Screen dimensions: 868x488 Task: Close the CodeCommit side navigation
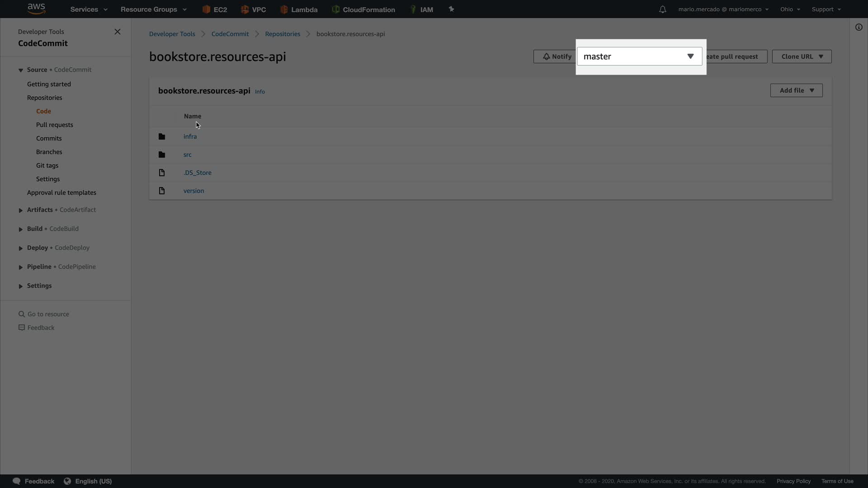coord(118,32)
